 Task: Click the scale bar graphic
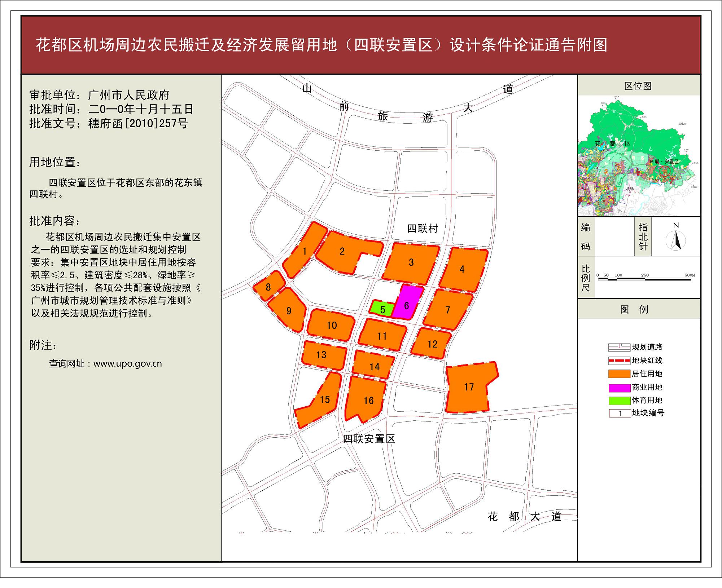(x=645, y=279)
